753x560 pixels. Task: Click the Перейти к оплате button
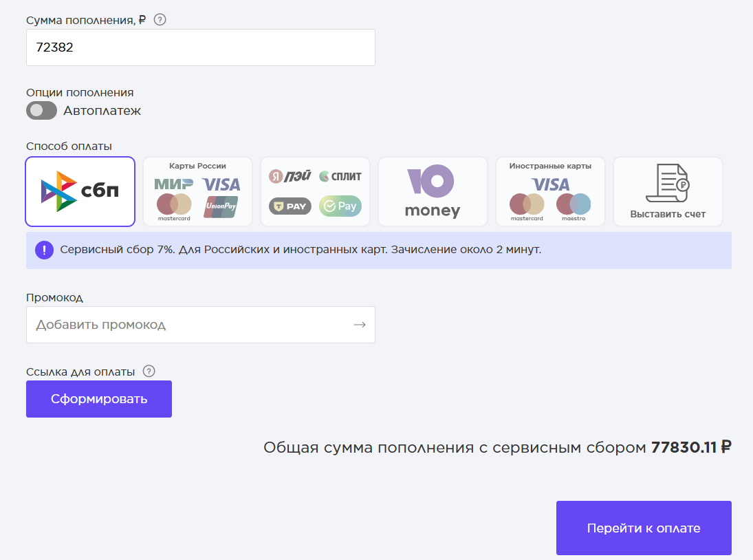click(644, 528)
